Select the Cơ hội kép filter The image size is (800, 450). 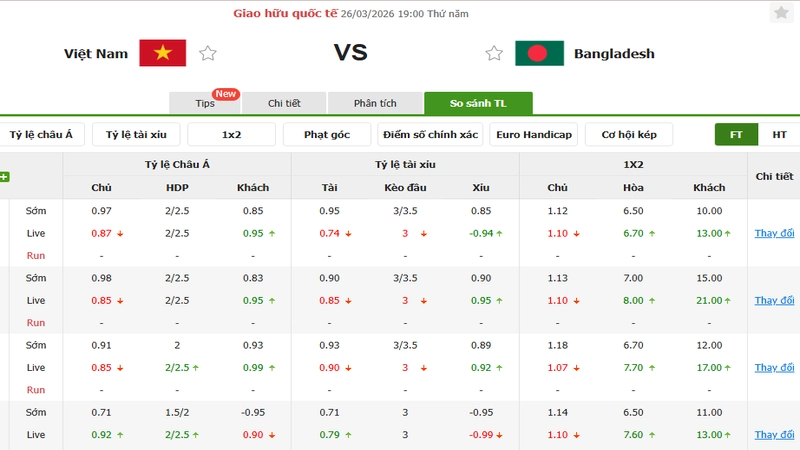pyautogui.click(x=629, y=135)
